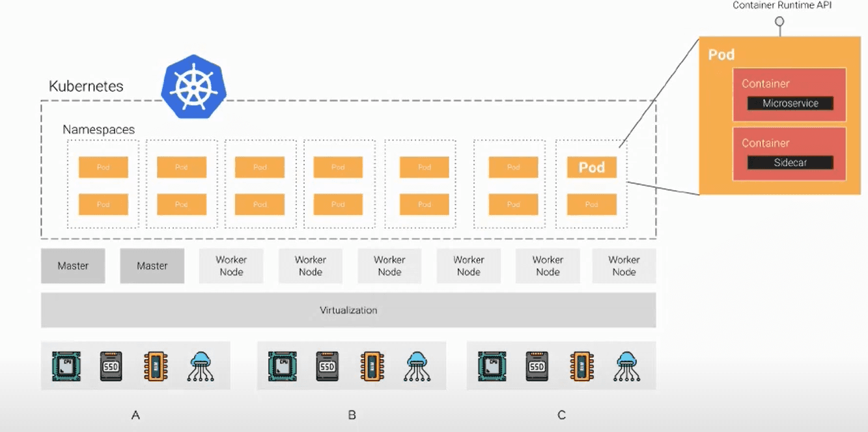The height and width of the screenshot is (432, 868).
Task: Select the first Master node box
Action: [x=73, y=266]
